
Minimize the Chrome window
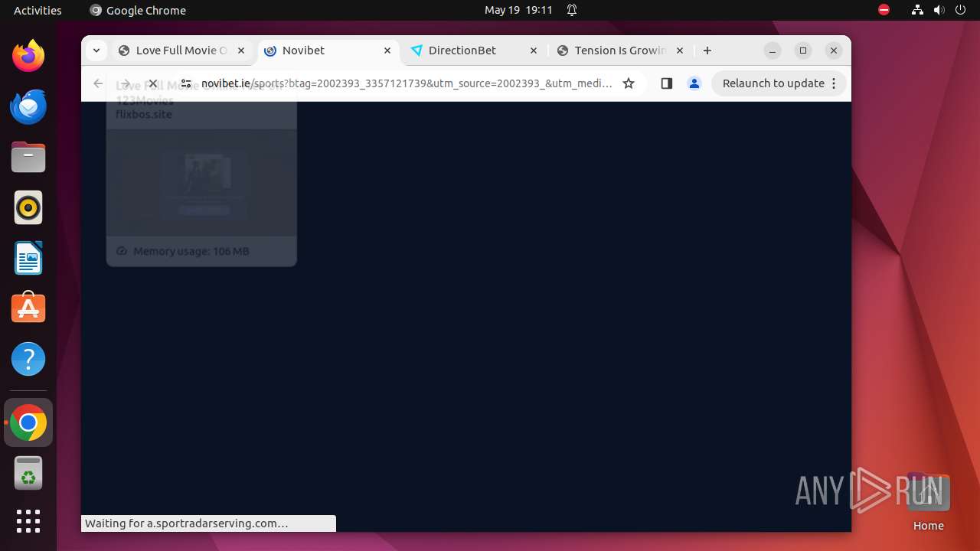(x=773, y=51)
